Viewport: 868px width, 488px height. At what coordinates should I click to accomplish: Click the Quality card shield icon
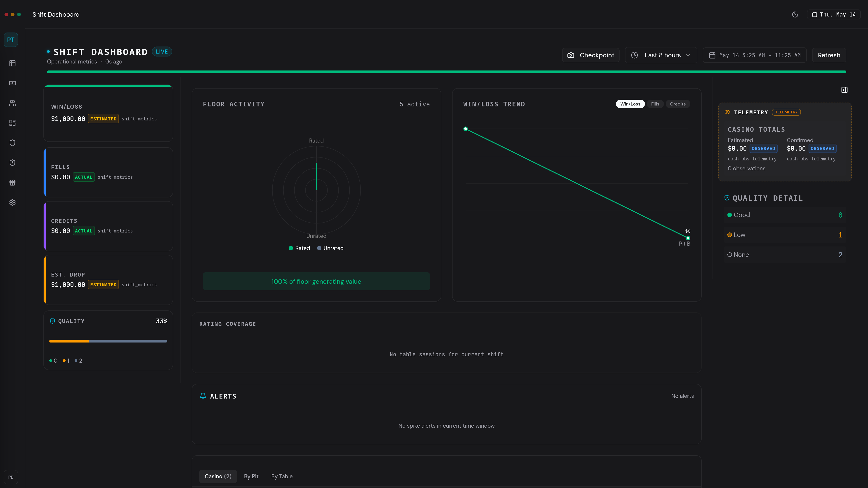pyautogui.click(x=52, y=321)
